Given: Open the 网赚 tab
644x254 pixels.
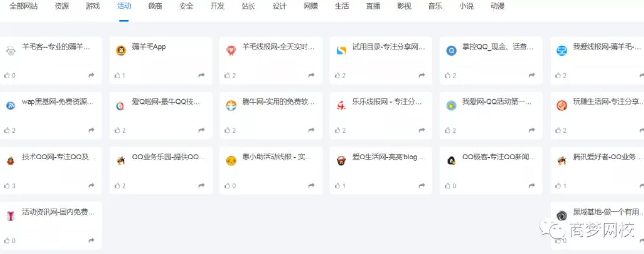Looking at the screenshot, I should (311, 6).
